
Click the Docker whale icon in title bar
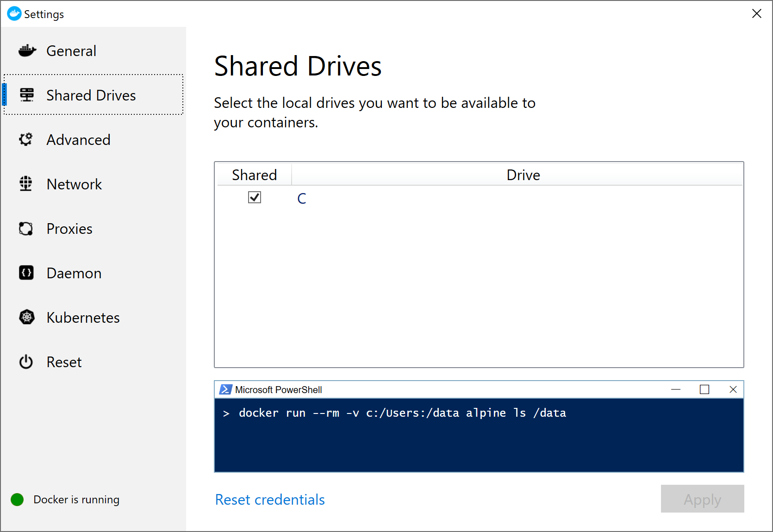point(14,13)
